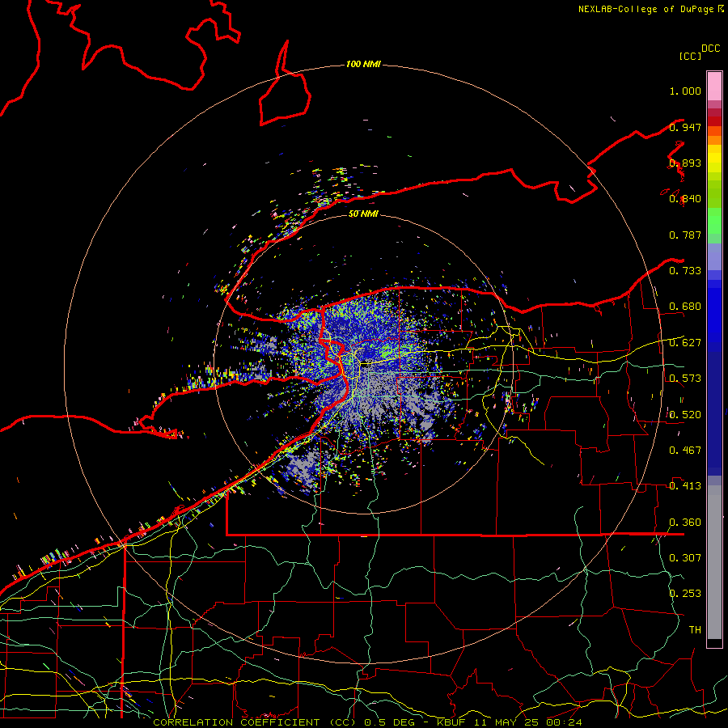This screenshot has height=728, width=728.
Task: Select the 0.733 legend value
Action: tap(685, 271)
